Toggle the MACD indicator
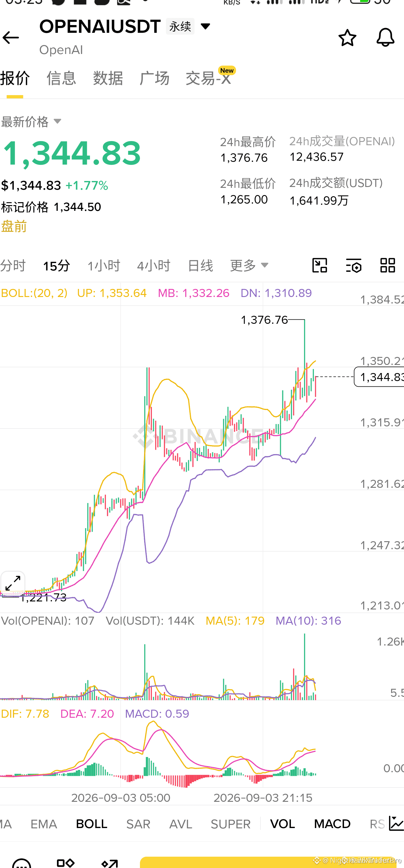Screen dimensions: 404x868 click(332, 824)
